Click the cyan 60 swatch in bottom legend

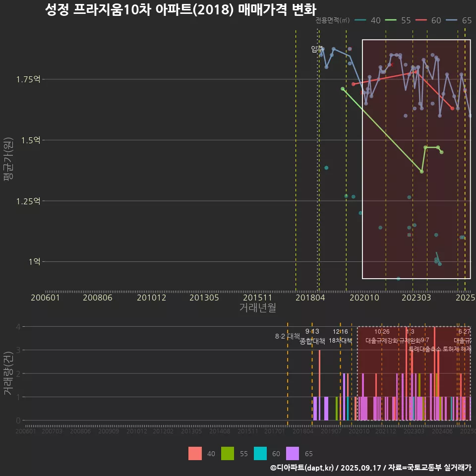pyautogui.click(x=260, y=453)
